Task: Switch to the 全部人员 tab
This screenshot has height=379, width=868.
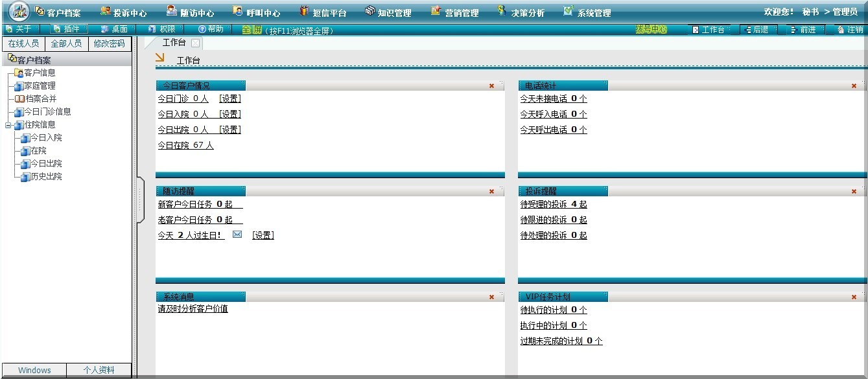Action: pos(66,43)
